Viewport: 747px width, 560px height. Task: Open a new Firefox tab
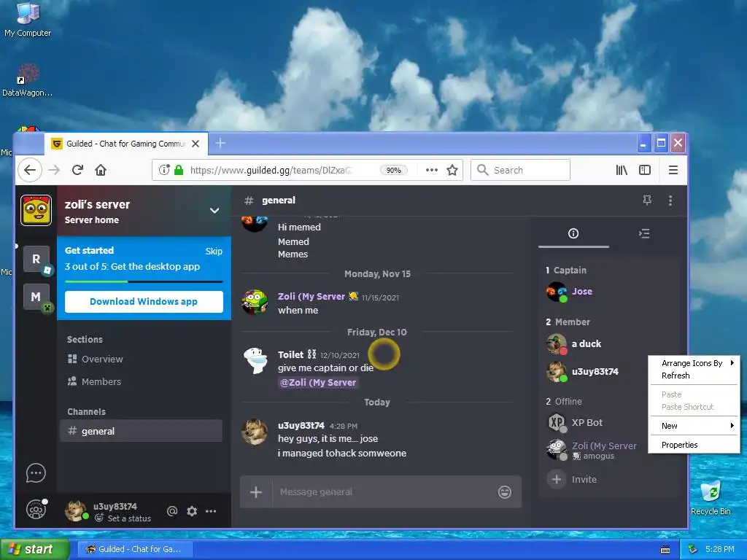click(x=220, y=143)
